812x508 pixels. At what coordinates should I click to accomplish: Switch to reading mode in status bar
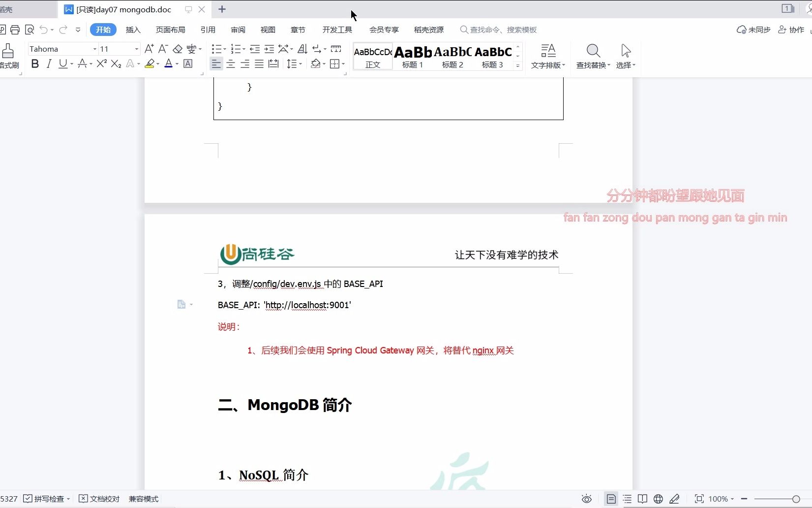(x=642, y=499)
